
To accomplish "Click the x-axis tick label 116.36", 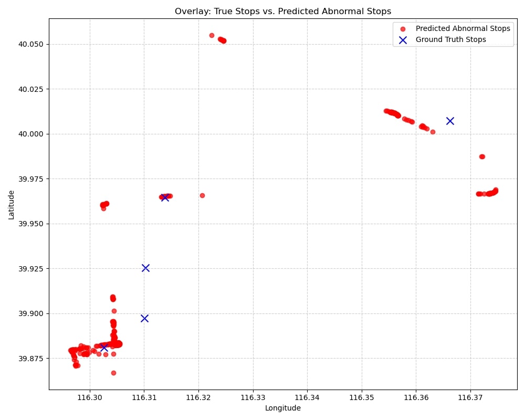I will click(x=416, y=397).
